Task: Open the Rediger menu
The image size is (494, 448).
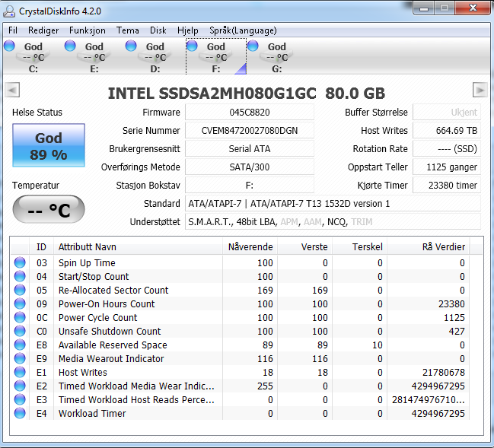Action: click(43, 30)
